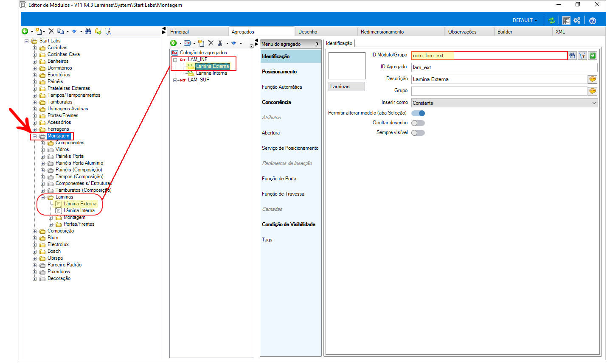Switch to the Desenho tab
Screen dimensions: 607x364
click(326, 32)
